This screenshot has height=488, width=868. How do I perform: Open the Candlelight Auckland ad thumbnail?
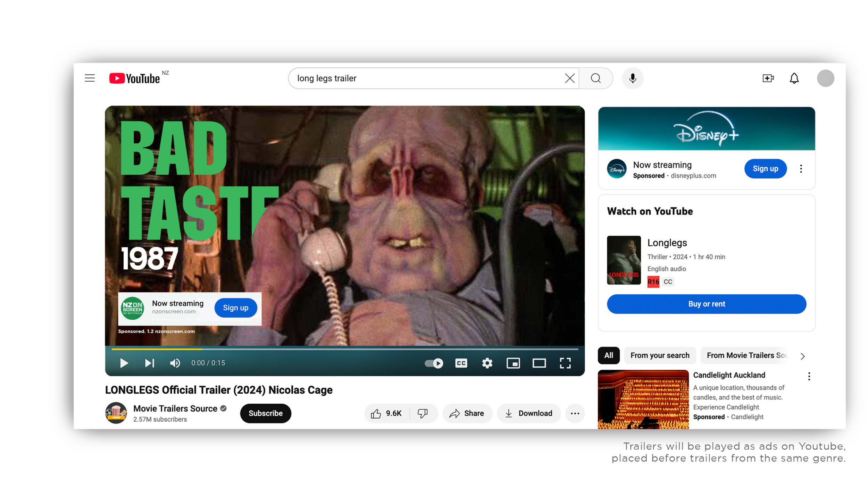tap(643, 399)
